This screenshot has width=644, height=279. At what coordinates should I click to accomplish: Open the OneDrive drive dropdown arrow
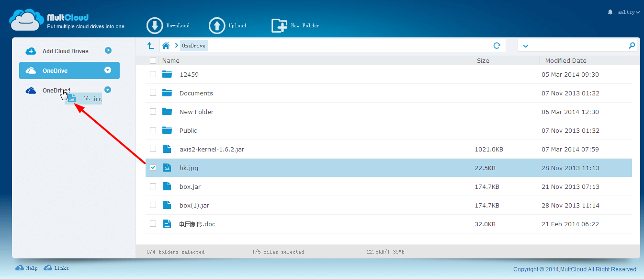pyautogui.click(x=108, y=70)
